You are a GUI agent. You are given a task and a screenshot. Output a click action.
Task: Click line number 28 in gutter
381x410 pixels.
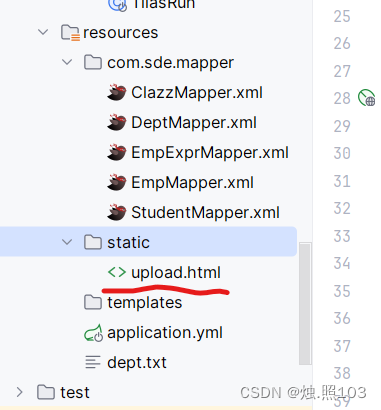point(342,98)
